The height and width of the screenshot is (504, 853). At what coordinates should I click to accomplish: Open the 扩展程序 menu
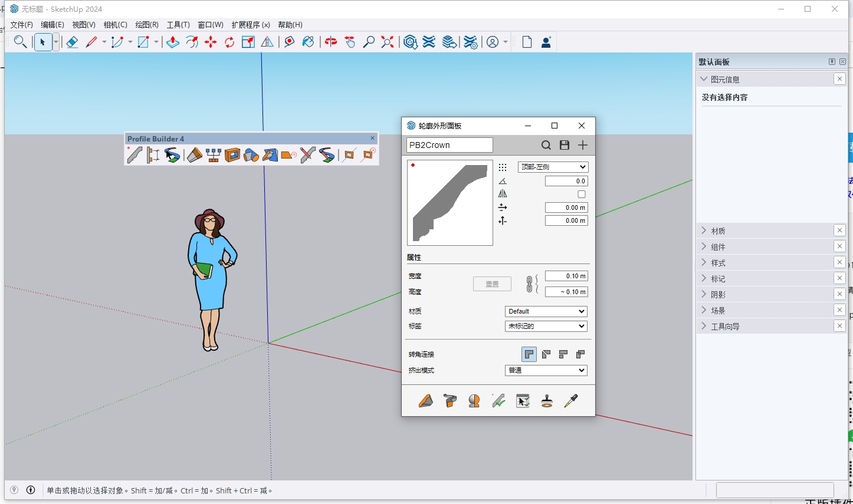pyautogui.click(x=251, y=25)
